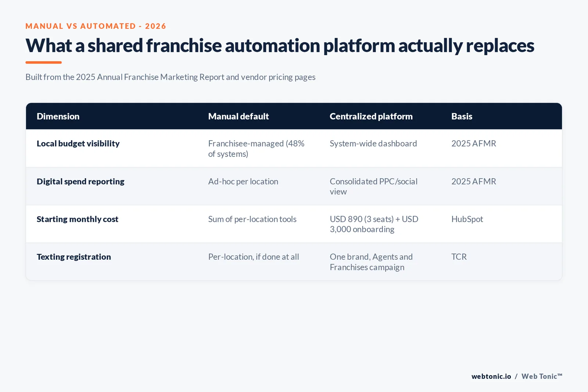
Task: Click the 'MANUAL VS AUTOMATED - 2026' eyebrow label
Action: pos(96,26)
